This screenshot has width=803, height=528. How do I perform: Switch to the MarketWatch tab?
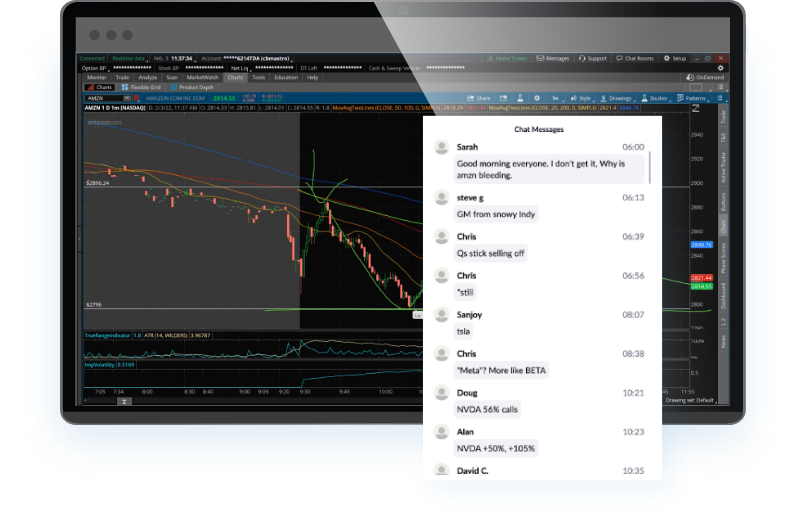(x=202, y=77)
